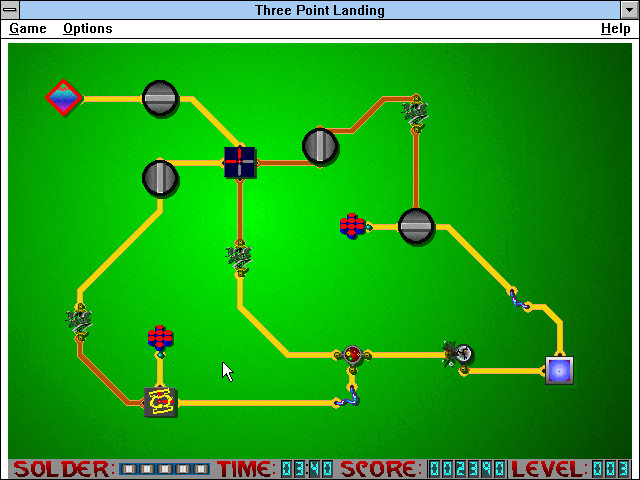Solder the tangled wire break below the crosshair square
640x480 pixels.
point(240,258)
